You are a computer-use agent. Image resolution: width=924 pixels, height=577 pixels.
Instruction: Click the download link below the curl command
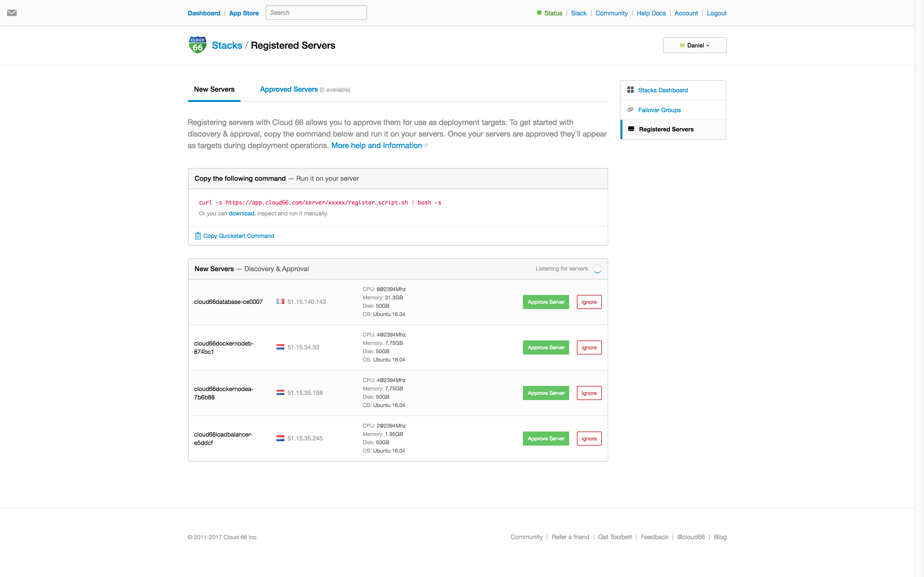[241, 213]
